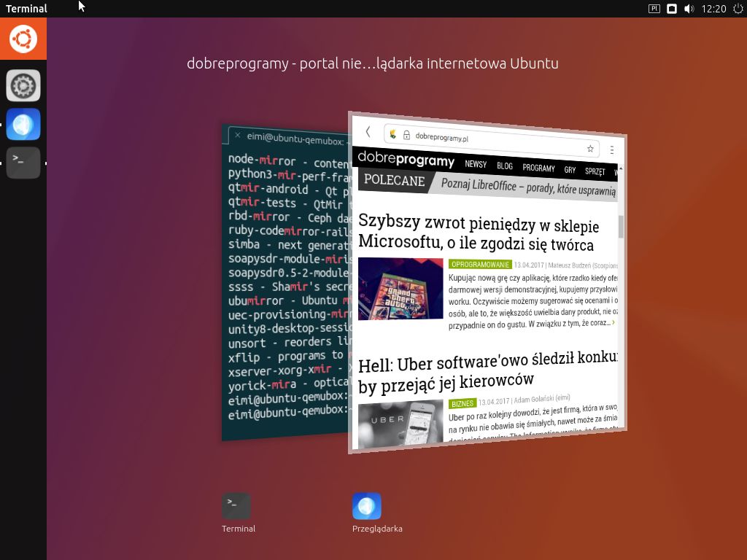Open the Hell: Uber software'owo article headline
This screenshot has height=560, width=747.
coord(487,373)
